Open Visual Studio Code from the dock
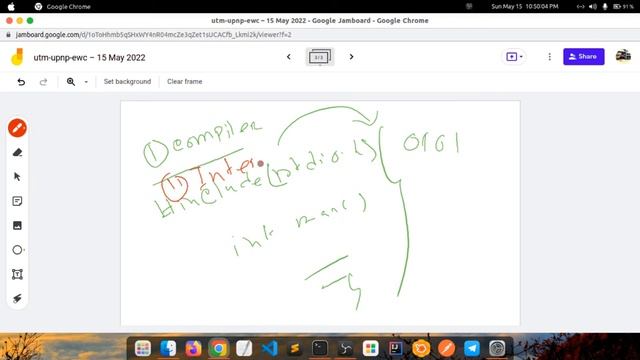 click(269, 348)
